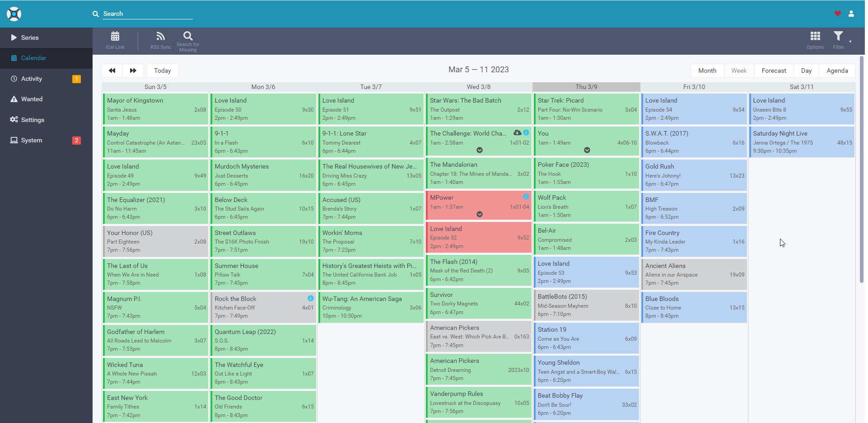Advance to the next week
The image size is (868, 423).
(133, 70)
